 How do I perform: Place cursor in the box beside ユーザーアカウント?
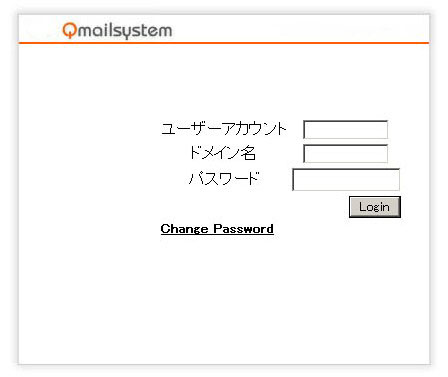click(345, 130)
